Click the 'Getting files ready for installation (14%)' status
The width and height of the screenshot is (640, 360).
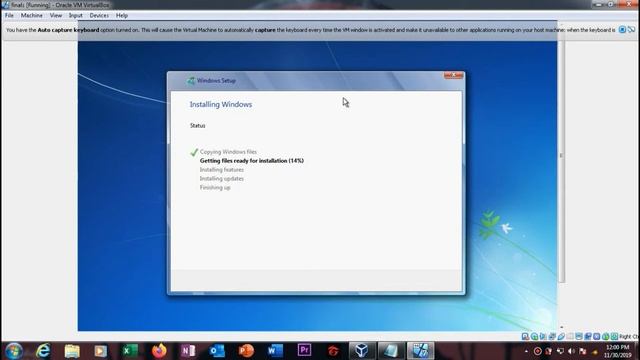point(252,161)
